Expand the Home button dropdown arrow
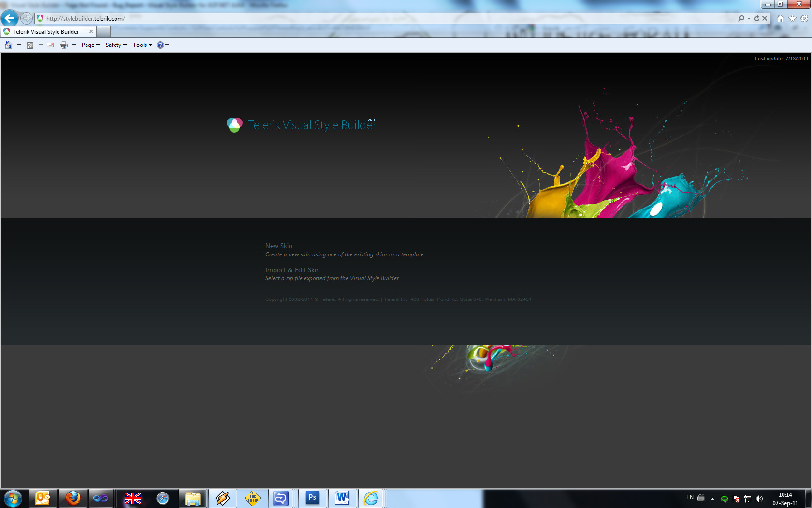812x508 pixels. 19,45
